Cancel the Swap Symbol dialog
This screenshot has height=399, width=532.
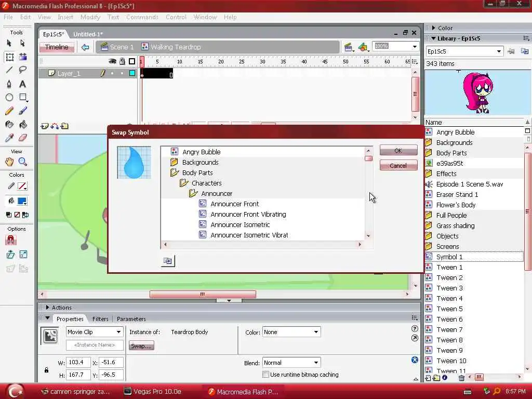[x=398, y=165]
